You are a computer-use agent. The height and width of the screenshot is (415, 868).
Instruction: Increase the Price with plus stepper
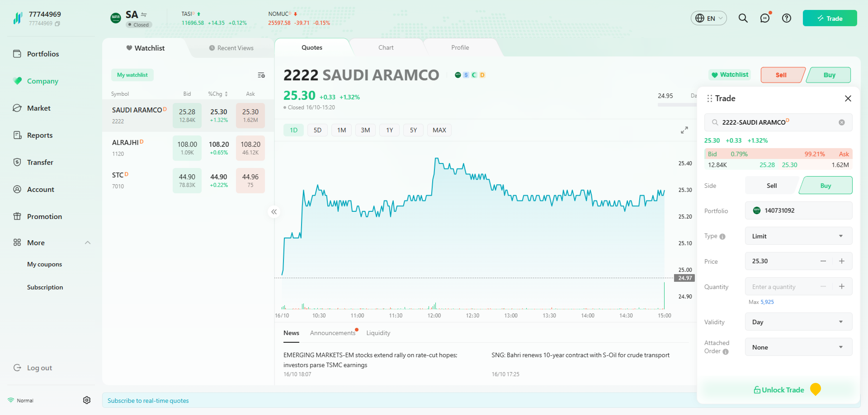pyautogui.click(x=841, y=261)
